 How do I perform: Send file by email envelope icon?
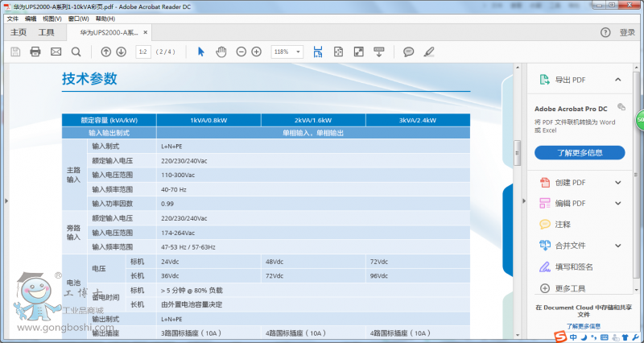pos(56,52)
